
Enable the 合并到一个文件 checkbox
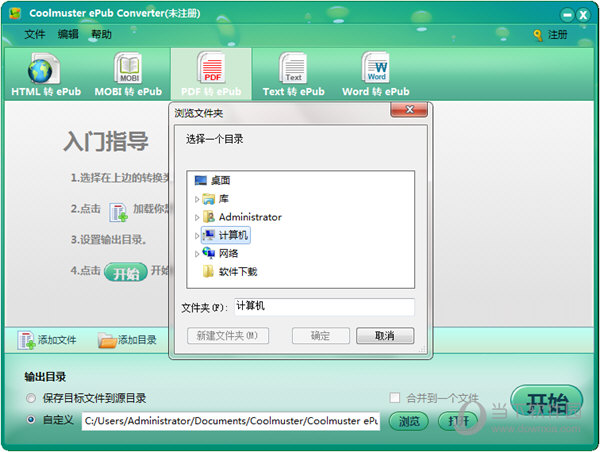[395, 397]
